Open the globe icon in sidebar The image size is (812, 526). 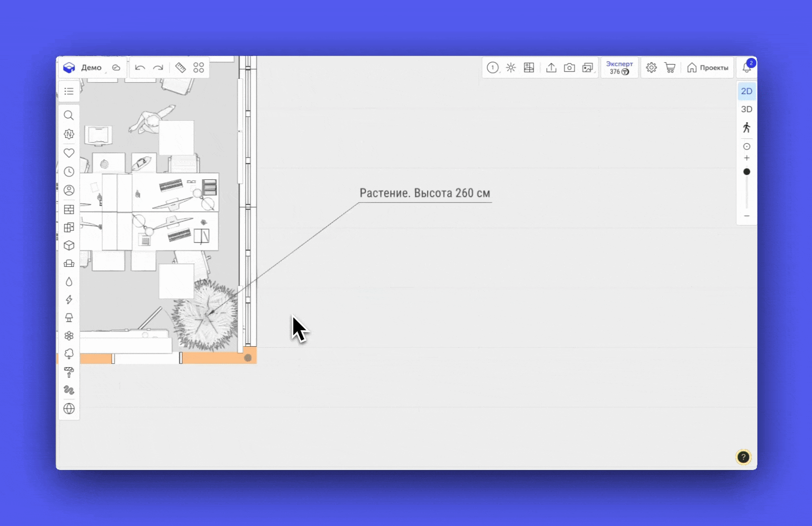(69, 409)
